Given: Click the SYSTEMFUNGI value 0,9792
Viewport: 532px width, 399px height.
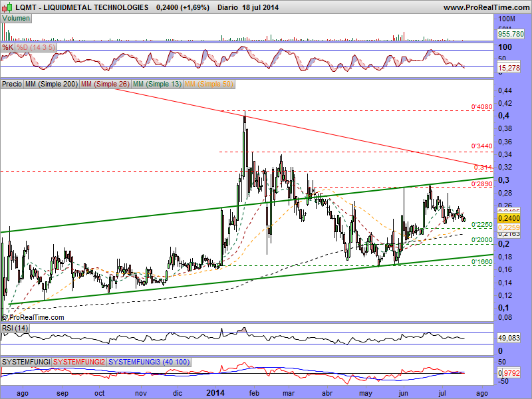Looking at the screenshot, I should coord(509,373).
